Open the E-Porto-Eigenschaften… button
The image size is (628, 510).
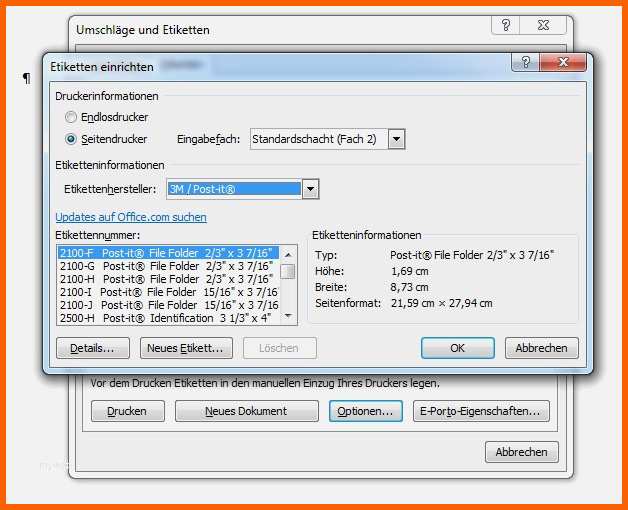(481, 411)
